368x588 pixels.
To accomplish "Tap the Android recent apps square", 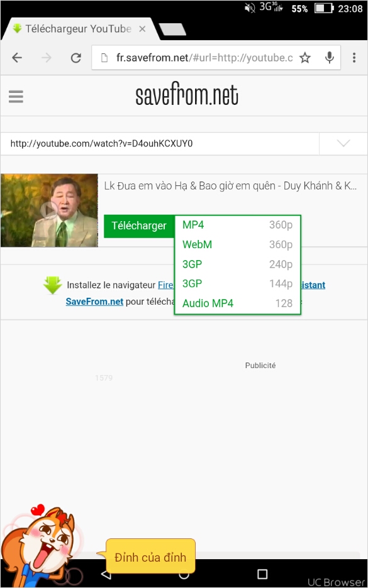I will pos(262,574).
